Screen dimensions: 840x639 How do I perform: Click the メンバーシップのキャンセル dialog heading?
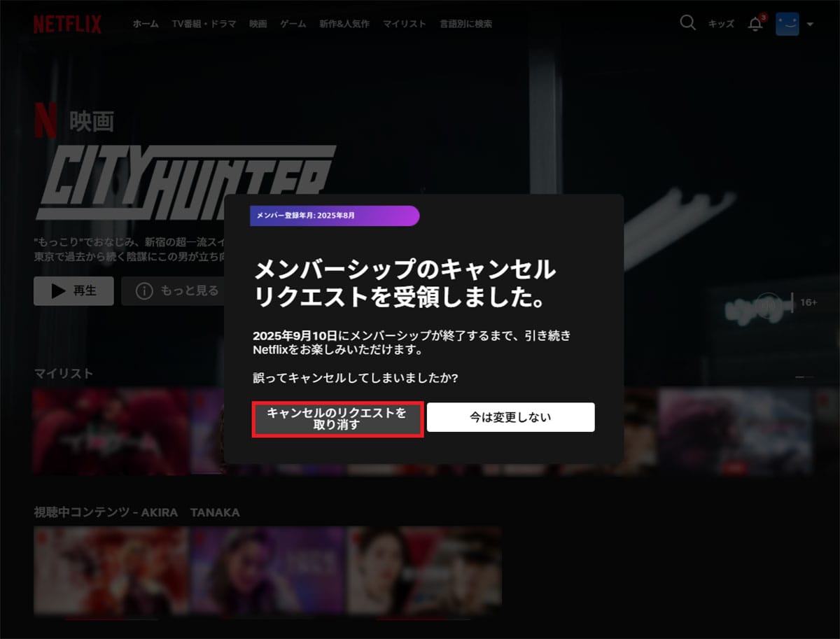tap(405, 283)
